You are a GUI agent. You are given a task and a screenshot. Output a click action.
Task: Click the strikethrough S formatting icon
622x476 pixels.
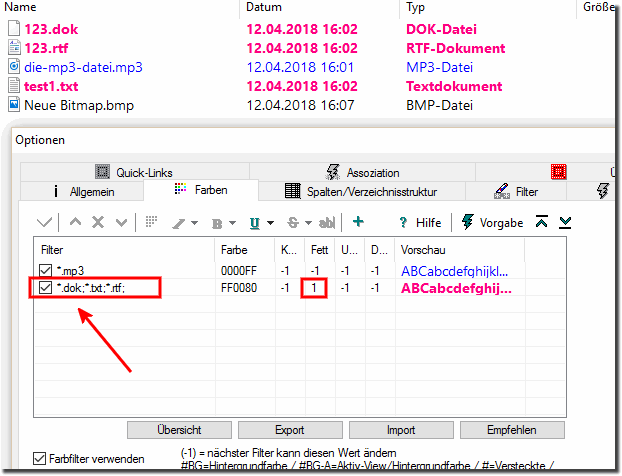(293, 223)
